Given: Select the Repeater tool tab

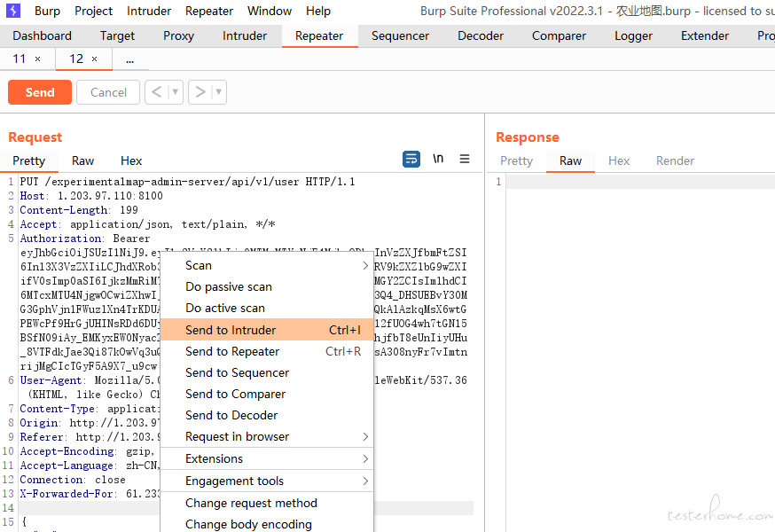Looking at the screenshot, I should tap(319, 35).
